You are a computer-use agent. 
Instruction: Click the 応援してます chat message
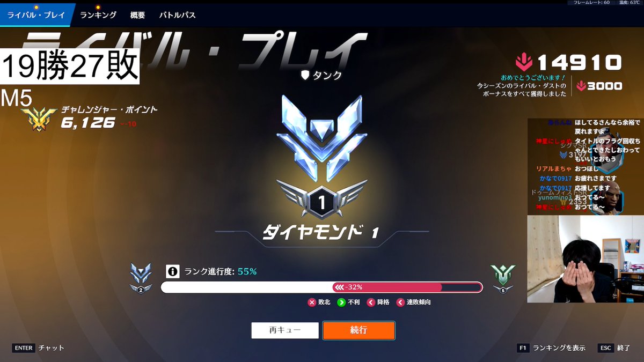point(591,188)
